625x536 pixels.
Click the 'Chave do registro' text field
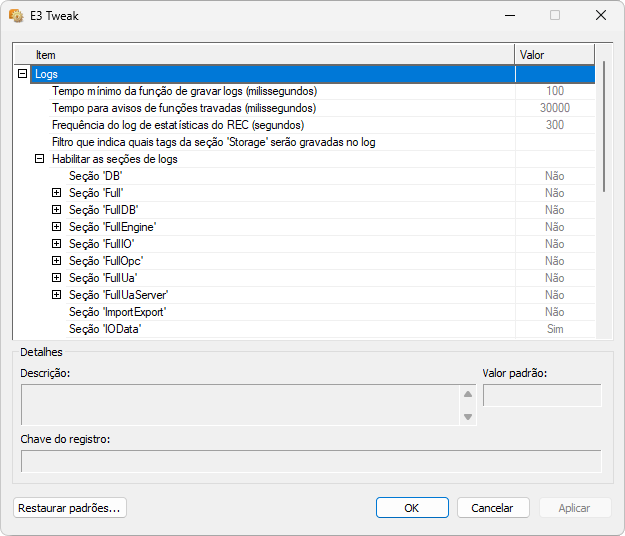(311, 461)
